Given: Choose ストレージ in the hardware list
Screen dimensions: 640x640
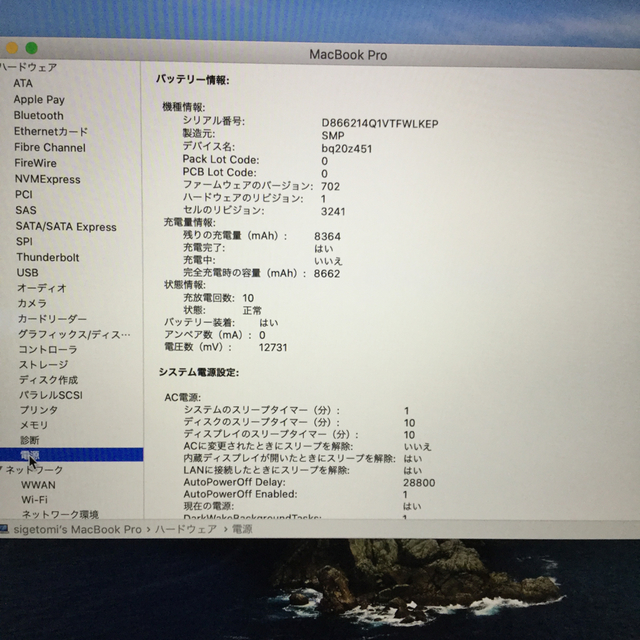Looking at the screenshot, I should tap(44, 364).
